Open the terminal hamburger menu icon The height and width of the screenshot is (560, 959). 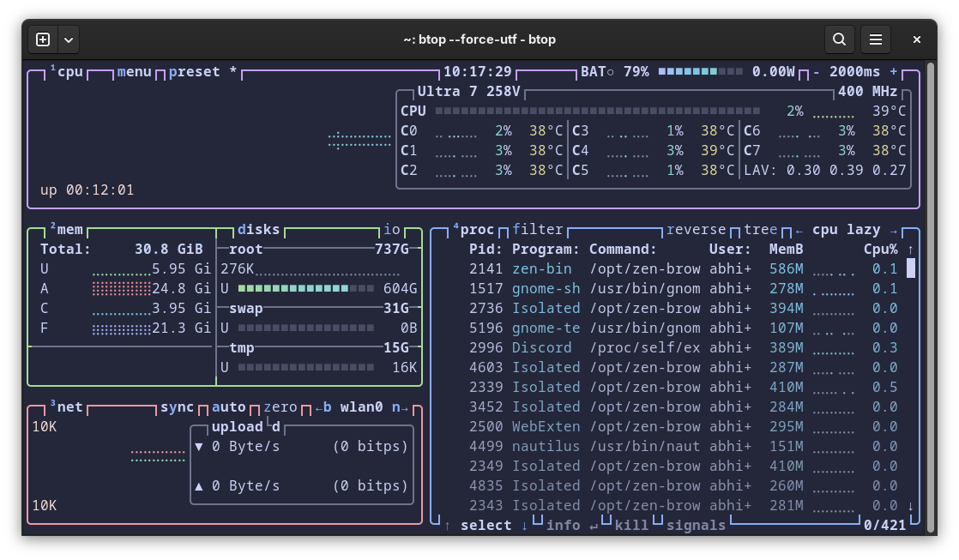click(x=876, y=39)
